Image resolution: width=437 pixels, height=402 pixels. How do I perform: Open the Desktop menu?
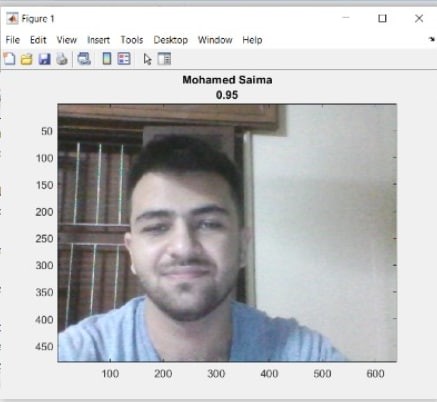point(171,40)
